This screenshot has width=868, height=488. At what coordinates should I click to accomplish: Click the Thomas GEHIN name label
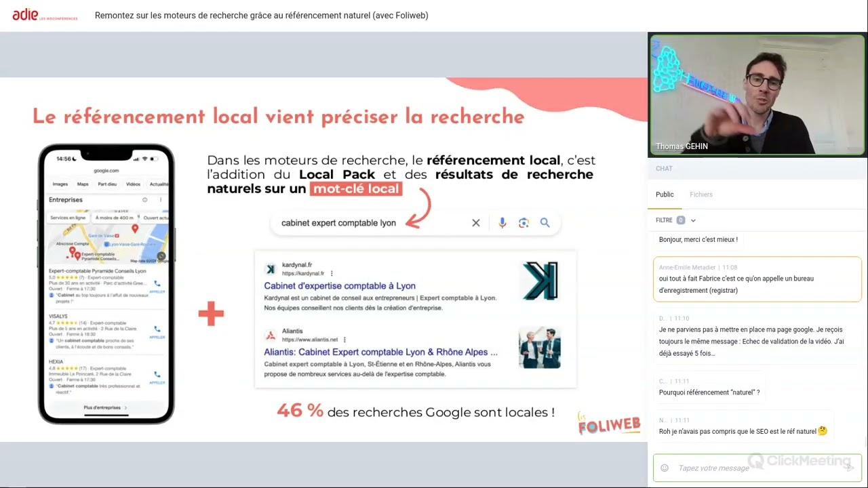pos(682,146)
